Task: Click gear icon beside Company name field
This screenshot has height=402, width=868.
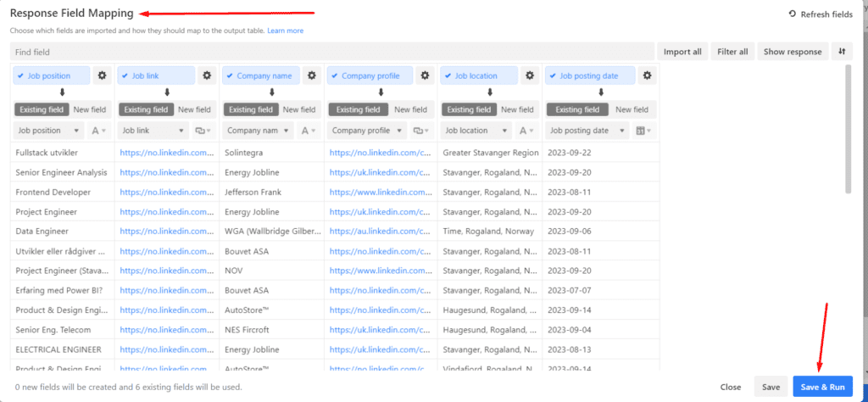Action: point(312,75)
